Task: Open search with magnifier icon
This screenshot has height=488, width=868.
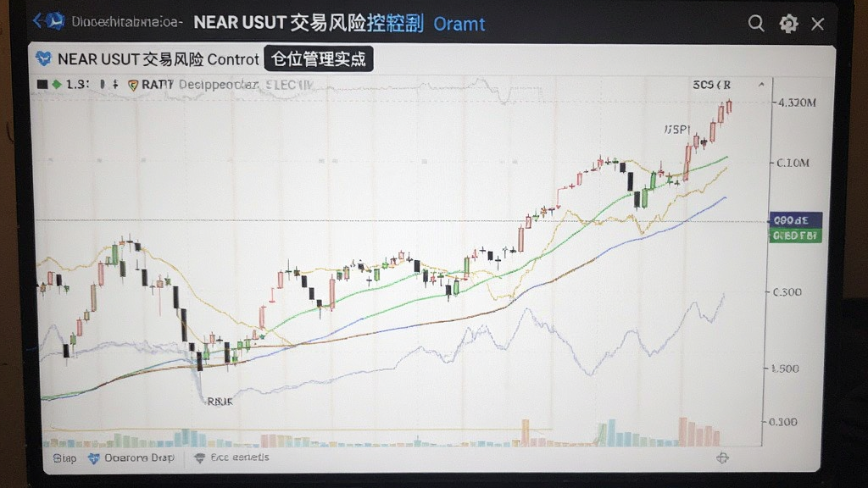Action: pos(755,24)
